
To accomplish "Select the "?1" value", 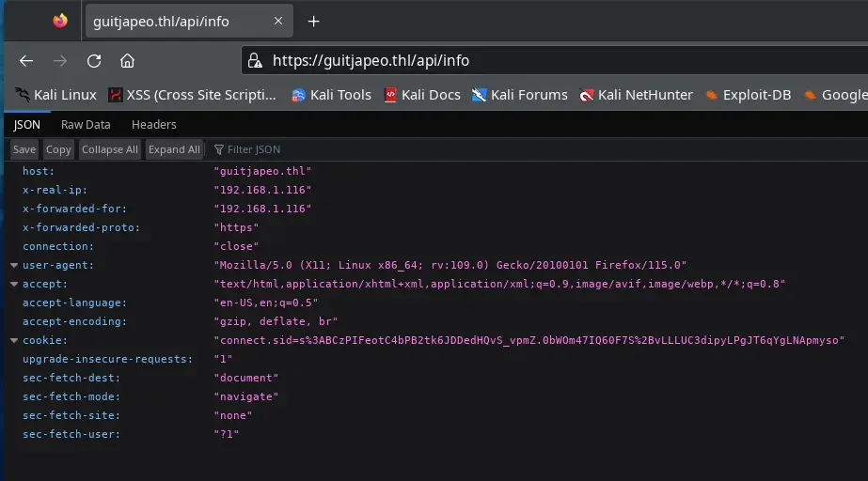I will tap(227, 435).
